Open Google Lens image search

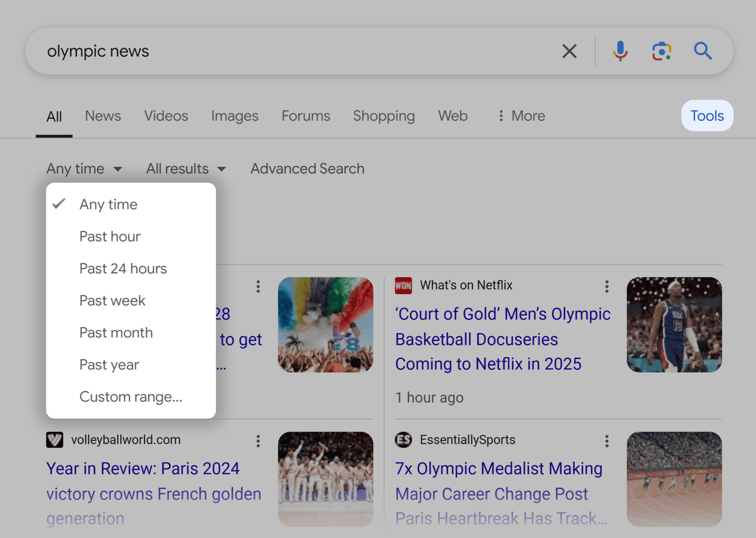(x=661, y=51)
